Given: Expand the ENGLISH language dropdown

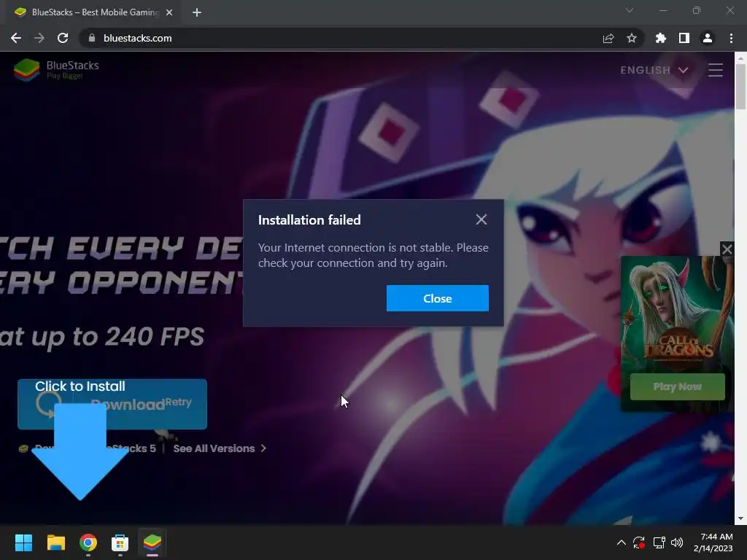Looking at the screenshot, I should coord(654,70).
